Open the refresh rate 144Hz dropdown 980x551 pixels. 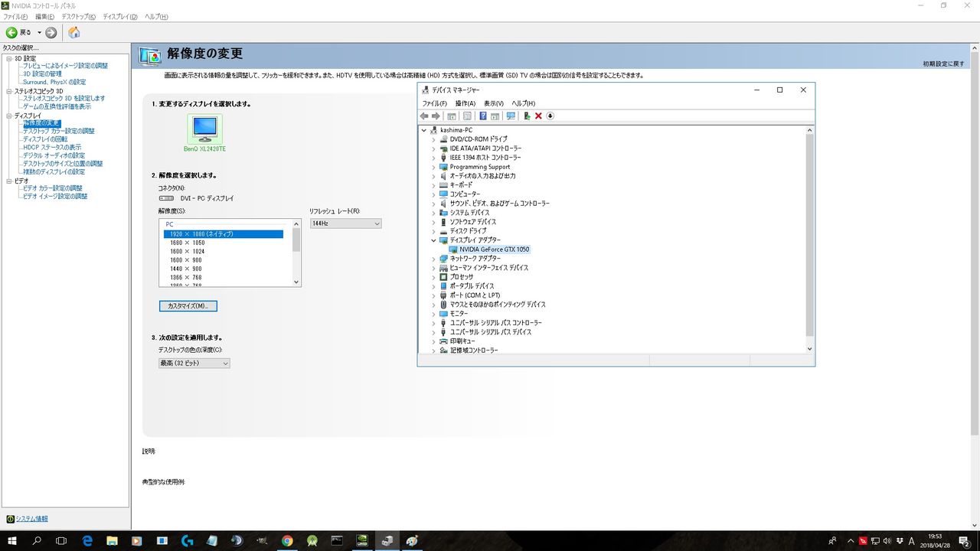[x=345, y=223]
